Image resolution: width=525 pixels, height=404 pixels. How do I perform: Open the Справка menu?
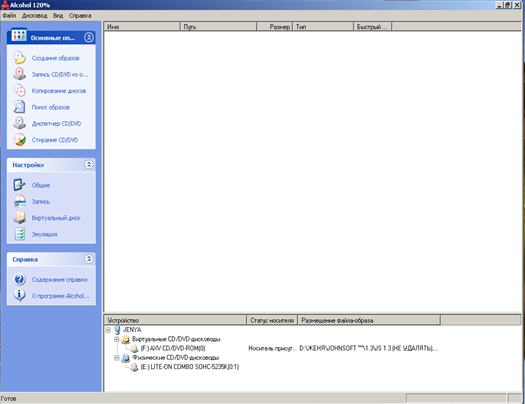click(x=80, y=16)
